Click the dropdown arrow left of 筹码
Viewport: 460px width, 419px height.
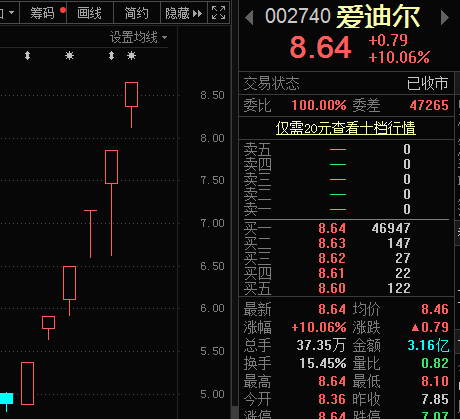(12, 13)
